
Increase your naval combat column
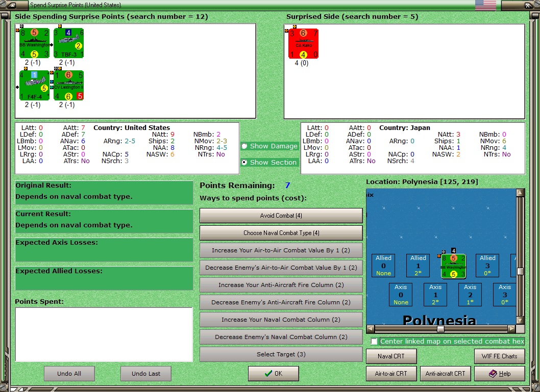point(281,320)
